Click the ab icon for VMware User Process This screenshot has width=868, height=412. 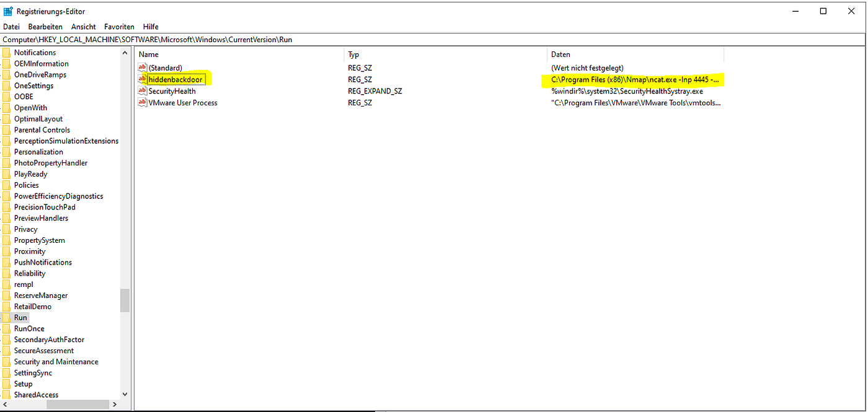pyautogui.click(x=142, y=102)
